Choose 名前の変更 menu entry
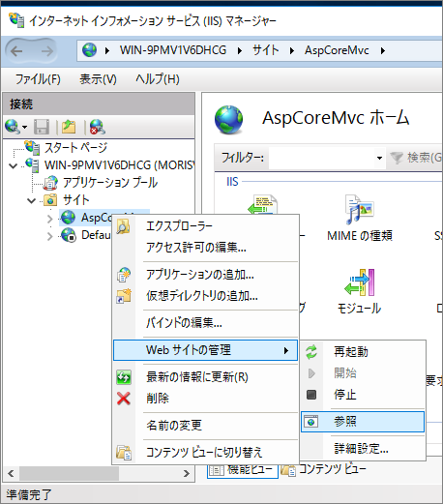The width and height of the screenshot is (443, 504). 205,426
